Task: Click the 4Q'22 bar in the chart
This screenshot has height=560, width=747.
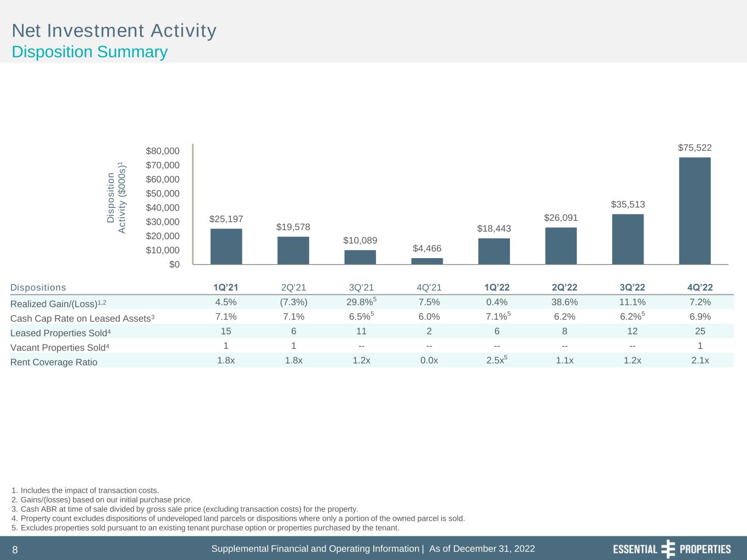Action: (x=694, y=211)
